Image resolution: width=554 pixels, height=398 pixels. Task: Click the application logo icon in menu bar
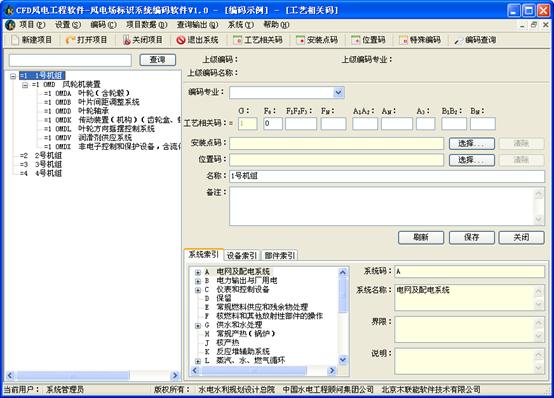coord(10,25)
